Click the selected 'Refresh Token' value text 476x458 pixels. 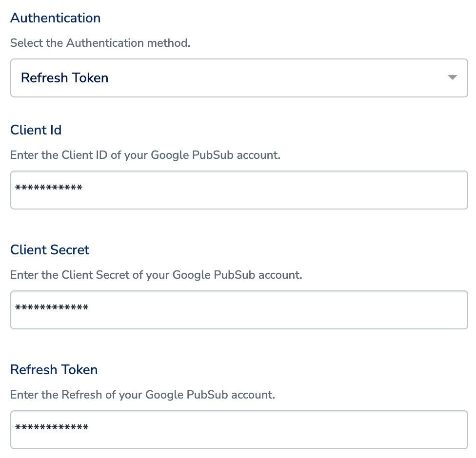click(64, 78)
